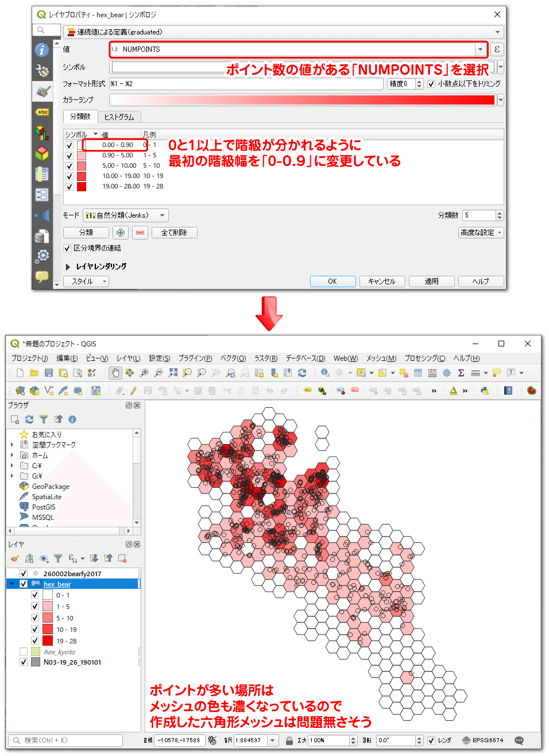Screen dimensions: 549x756
Task: Open the attribute table icon
Action: (x=417, y=373)
